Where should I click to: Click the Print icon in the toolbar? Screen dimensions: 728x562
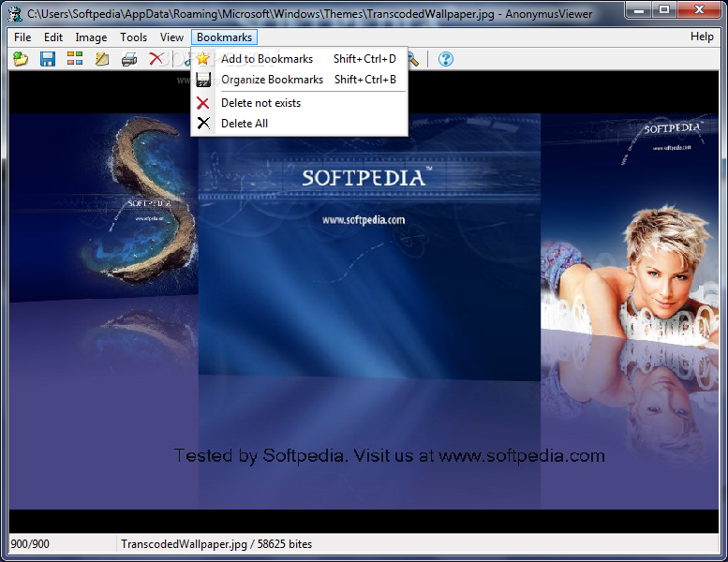(129, 59)
